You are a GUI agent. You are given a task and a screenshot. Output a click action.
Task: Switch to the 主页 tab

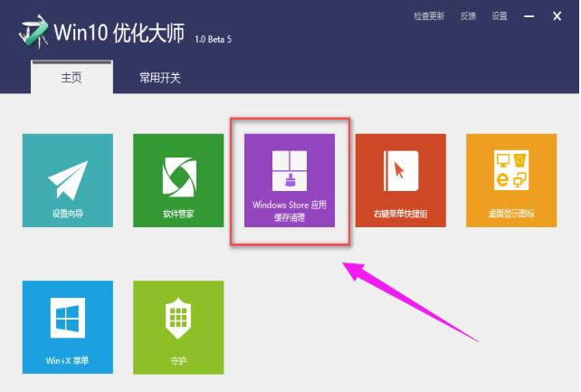(71, 78)
